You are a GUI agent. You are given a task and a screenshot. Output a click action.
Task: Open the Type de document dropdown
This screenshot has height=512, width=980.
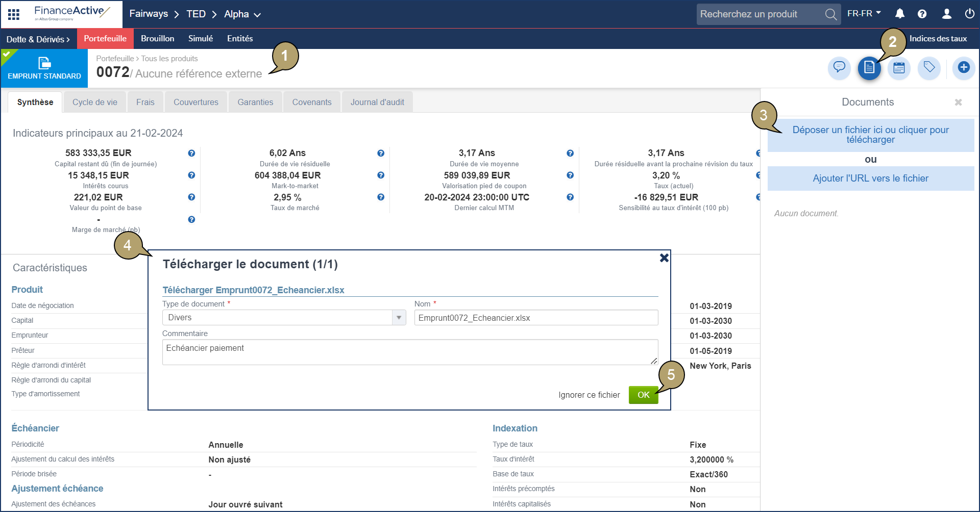pos(399,317)
